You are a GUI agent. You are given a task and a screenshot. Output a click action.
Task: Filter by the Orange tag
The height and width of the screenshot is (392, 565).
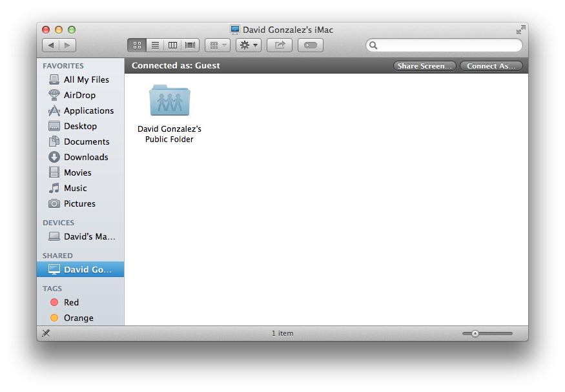click(x=80, y=318)
